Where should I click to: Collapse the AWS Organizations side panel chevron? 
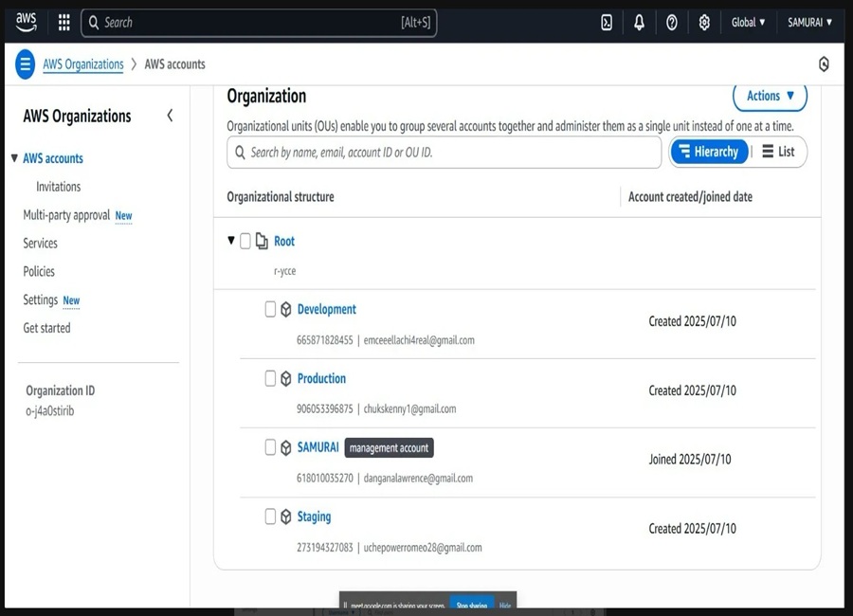pyautogui.click(x=170, y=116)
